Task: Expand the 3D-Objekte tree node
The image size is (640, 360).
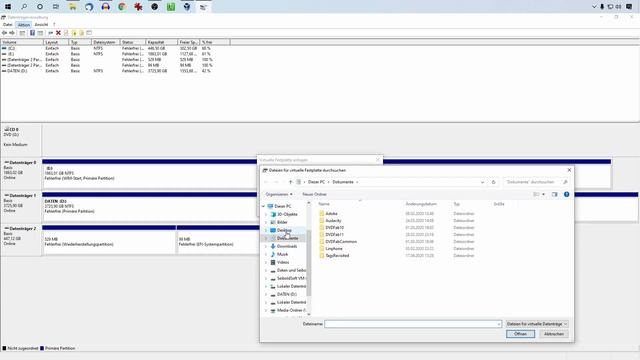Action: coord(266,214)
